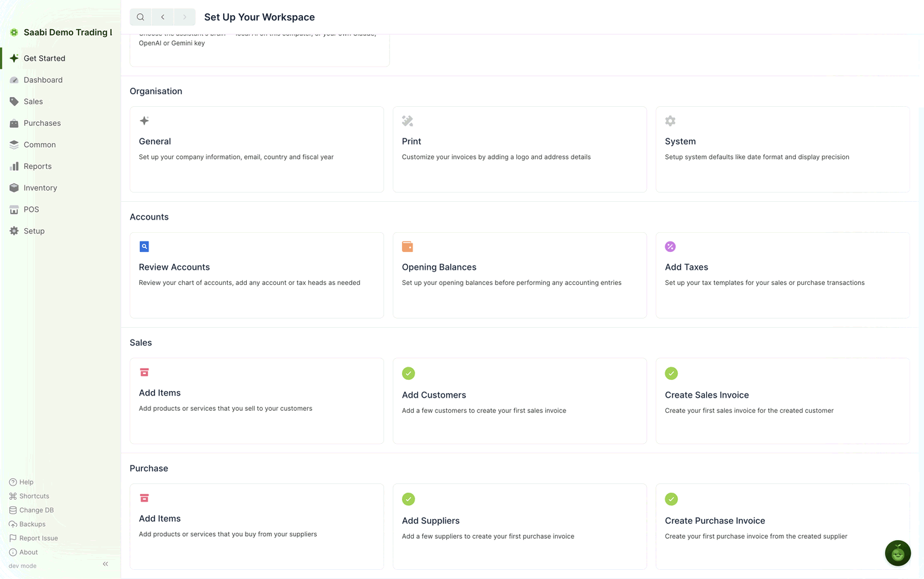This screenshot has width=924, height=579.
Task: Click the Common layers icon in sidebar
Action: pos(14,145)
